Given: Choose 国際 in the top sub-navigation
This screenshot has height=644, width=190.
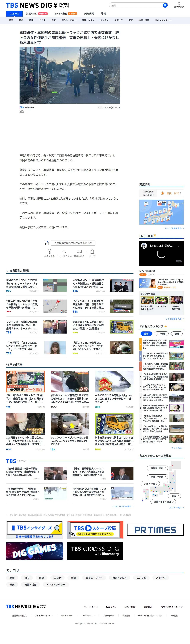Looking at the screenshot, I should (x=31, y=20).
